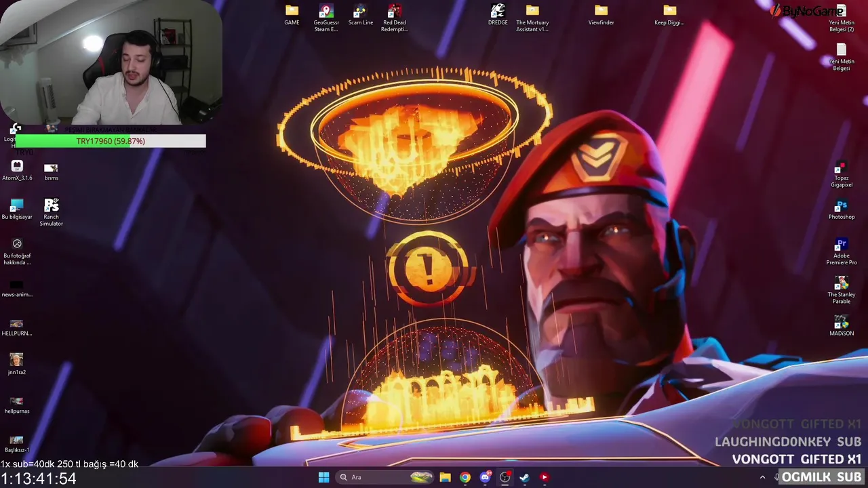Open the Viewfinder folder
The width and height of the screenshot is (868, 488).
tap(601, 15)
